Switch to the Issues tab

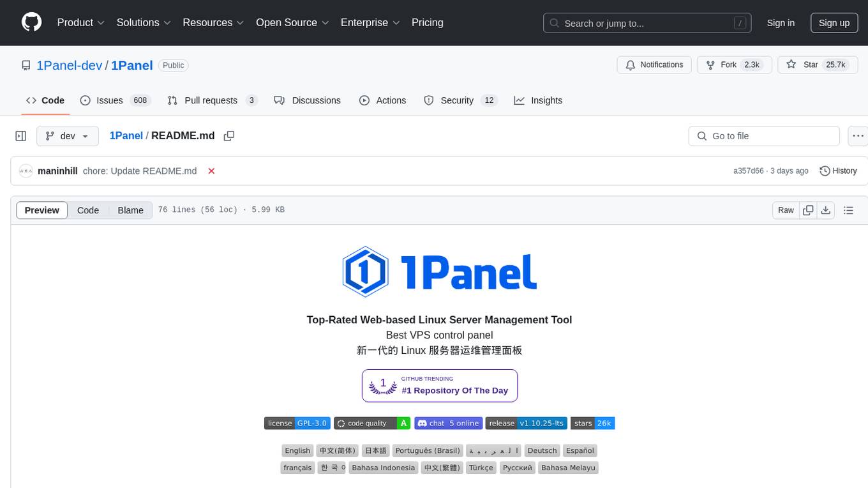click(x=115, y=100)
